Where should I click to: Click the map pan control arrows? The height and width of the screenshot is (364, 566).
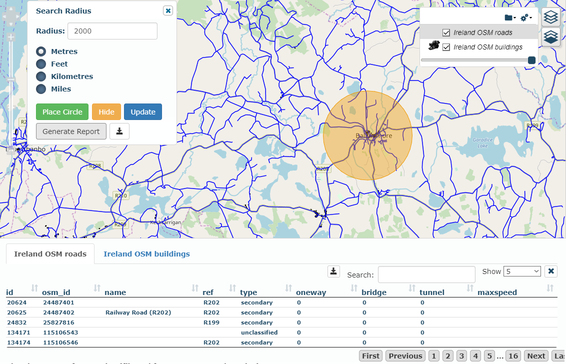[x=11, y=16]
